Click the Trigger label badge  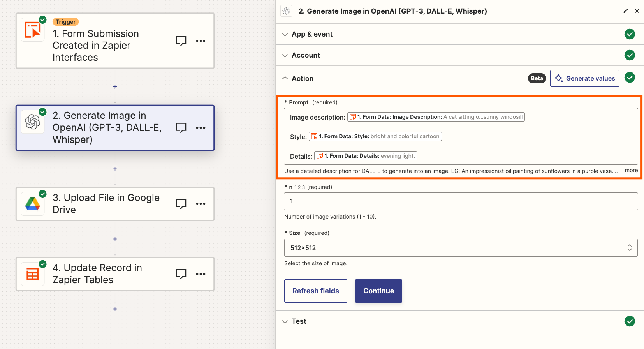(x=65, y=22)
